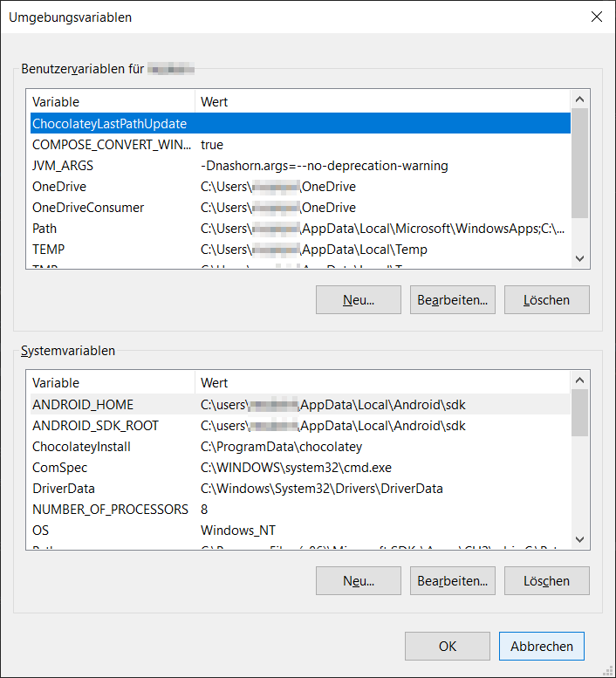Click Neu button under Benutzervariablen
The image size is (616, 678).
359,300
